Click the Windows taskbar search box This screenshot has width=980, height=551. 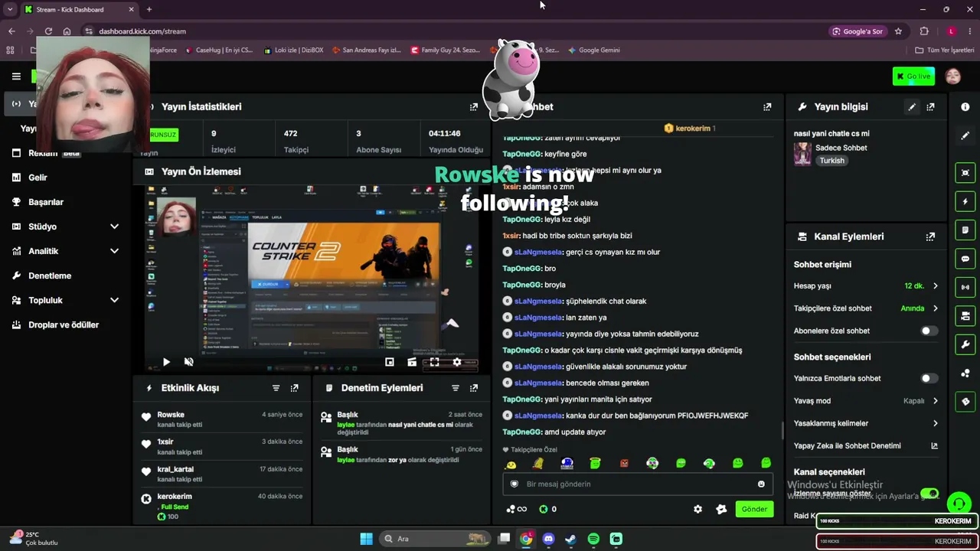436,539
